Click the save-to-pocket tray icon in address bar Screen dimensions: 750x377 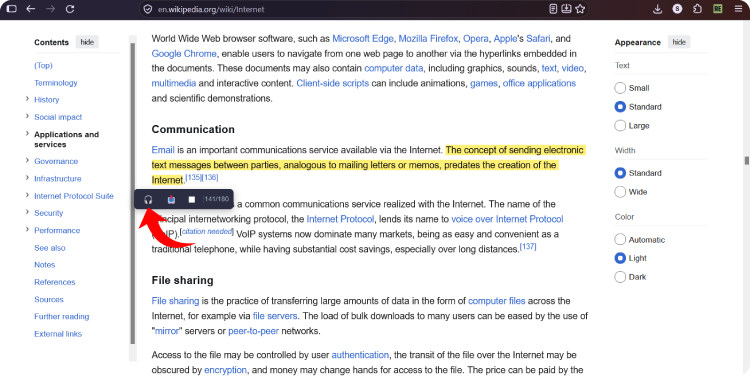pyautogui.click(x=566, y=9)
